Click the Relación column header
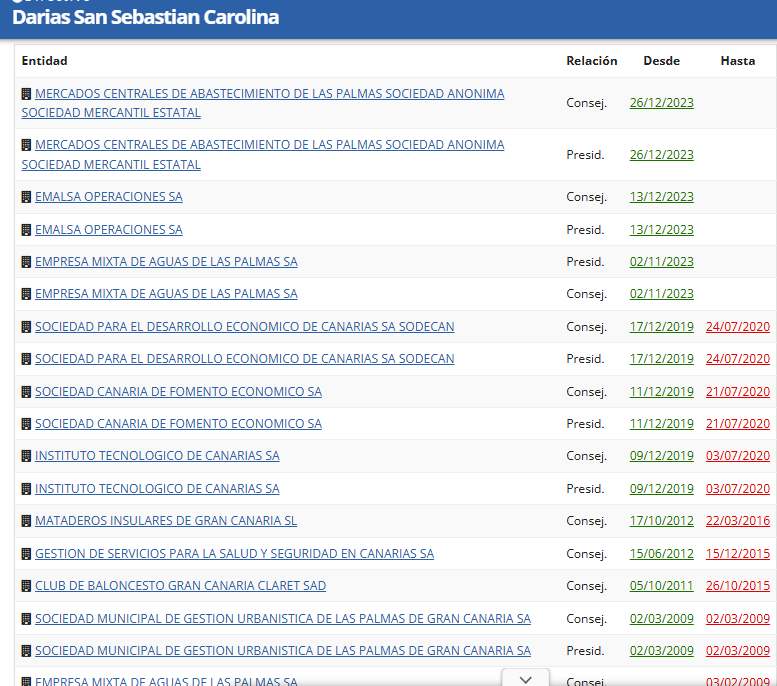The image size is (777, 686). [x=592, y=61]
